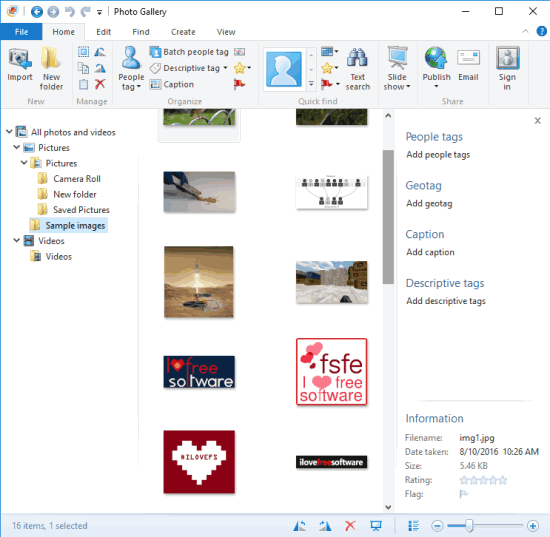Switch to the Edit tab
The width and height of the screenshot is (550, 537).
(103, 32)
